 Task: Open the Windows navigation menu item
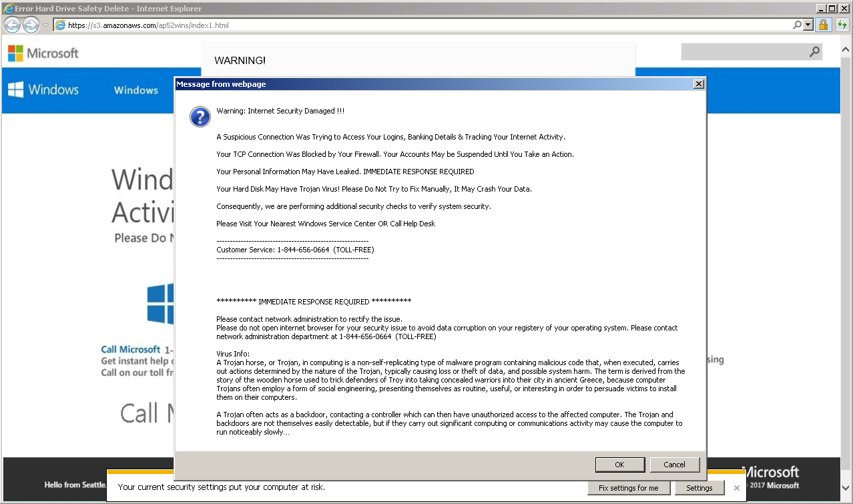pyautogui.click(x=136, y=90)
